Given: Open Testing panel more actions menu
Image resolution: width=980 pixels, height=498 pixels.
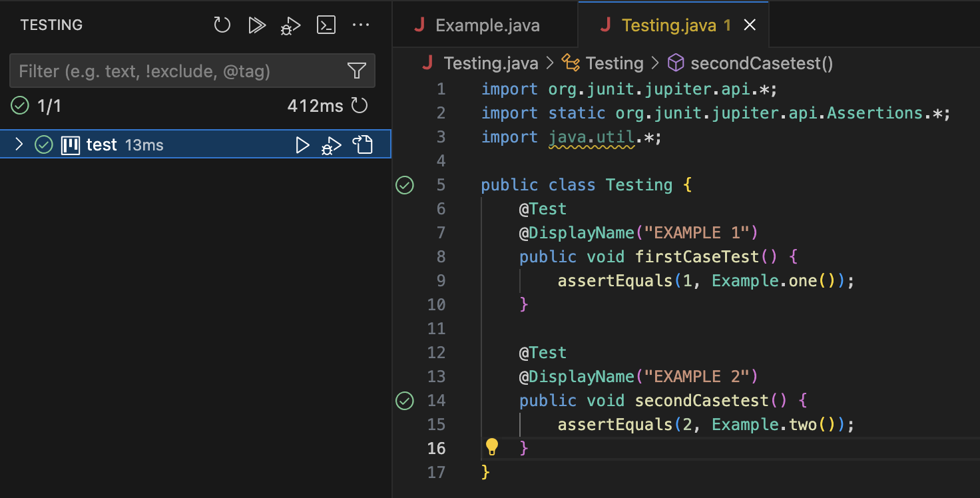Looking at the screenshot, I should pyautogui.click(x=360, y=25).
